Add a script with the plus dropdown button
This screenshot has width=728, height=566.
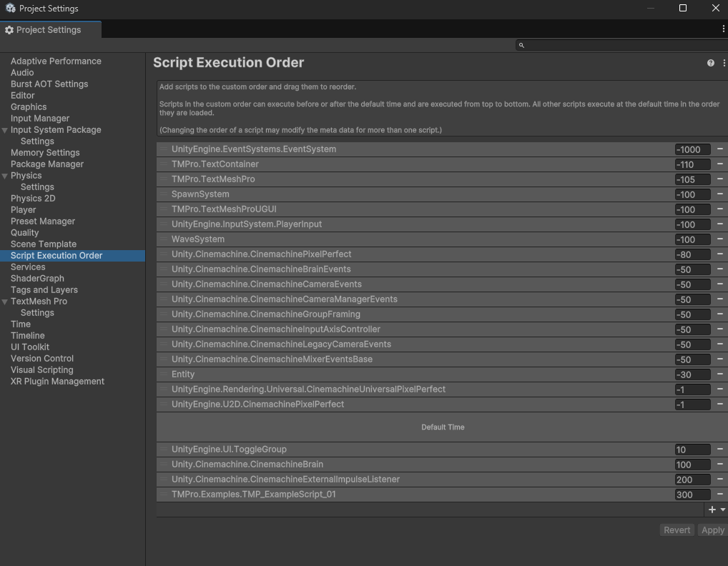(717, 510)
